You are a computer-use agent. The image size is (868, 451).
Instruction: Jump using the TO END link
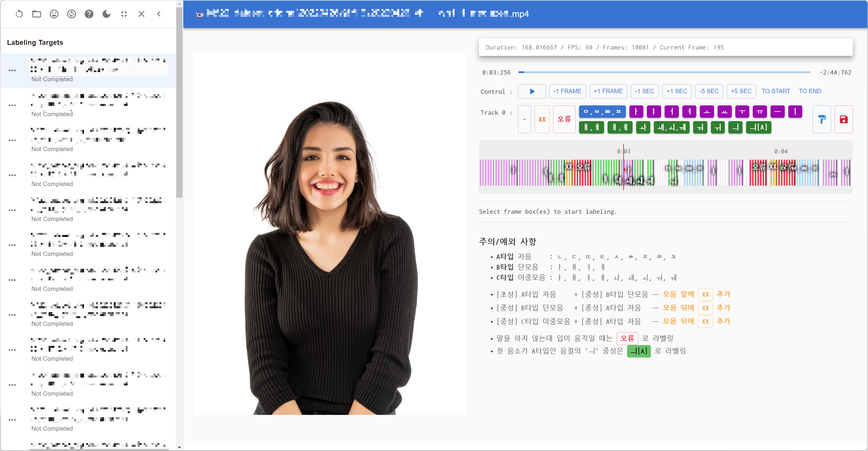[810, 91]
